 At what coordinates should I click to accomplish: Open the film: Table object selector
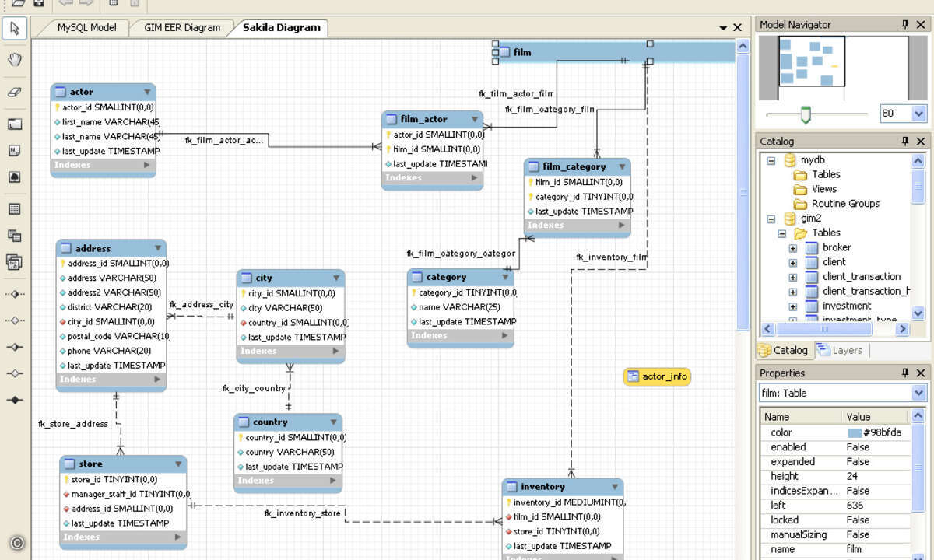point(918,393)
